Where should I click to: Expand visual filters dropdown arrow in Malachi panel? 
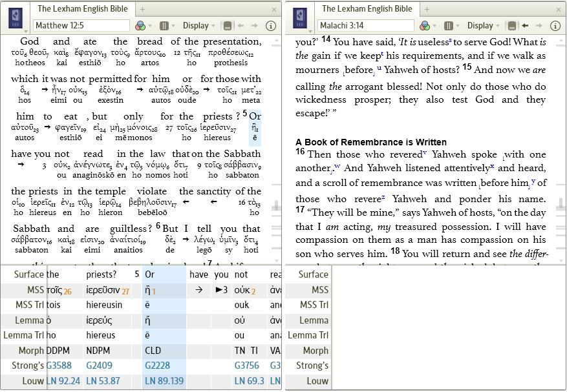point(434,26)
